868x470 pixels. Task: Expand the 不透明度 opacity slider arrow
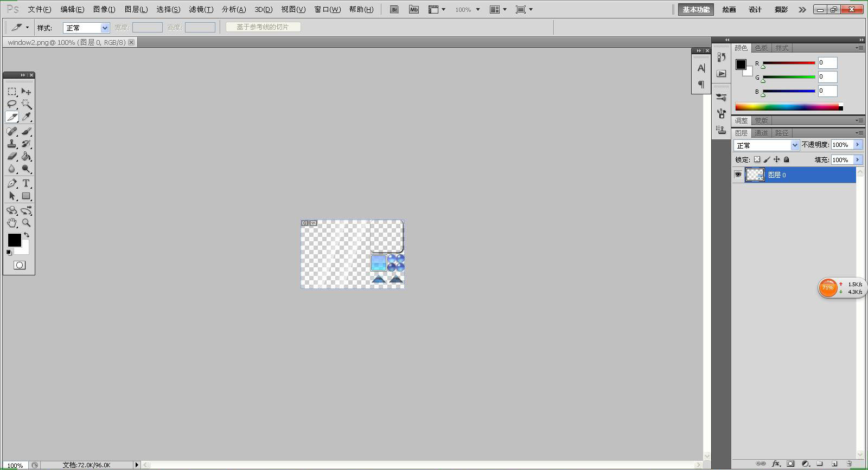coord(858,145)
